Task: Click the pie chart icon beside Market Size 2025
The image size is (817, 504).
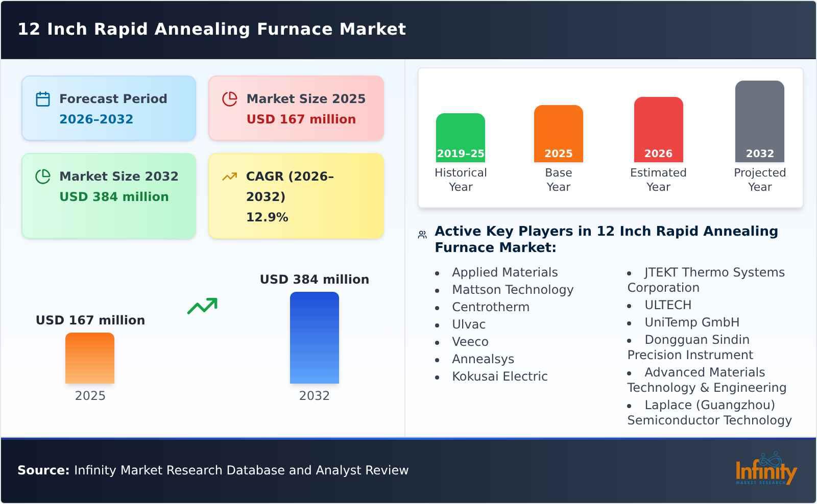Action: (x=230, y=99)
